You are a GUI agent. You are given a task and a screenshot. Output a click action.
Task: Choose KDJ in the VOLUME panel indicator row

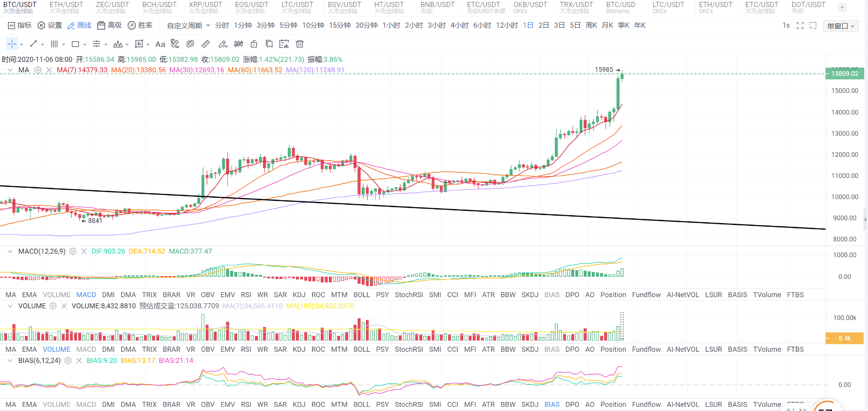tap(299, 349)
